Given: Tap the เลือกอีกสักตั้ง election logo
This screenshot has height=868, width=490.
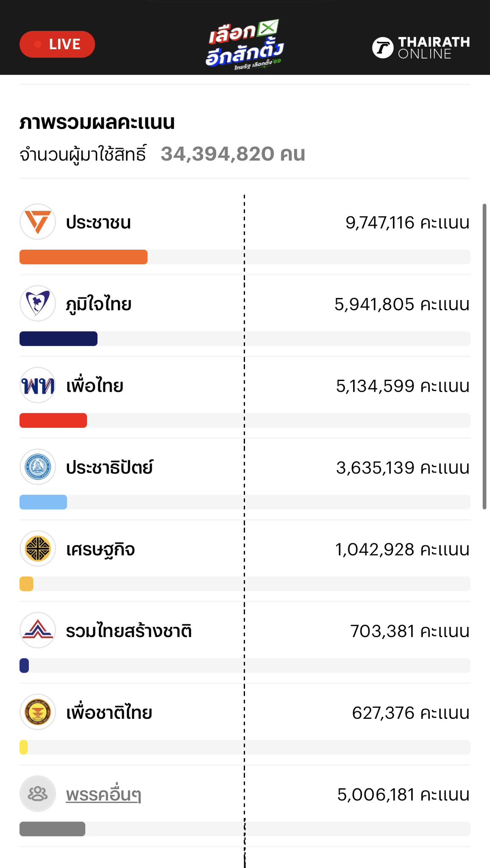Looking at the screenshot, I should pos(245,45).
